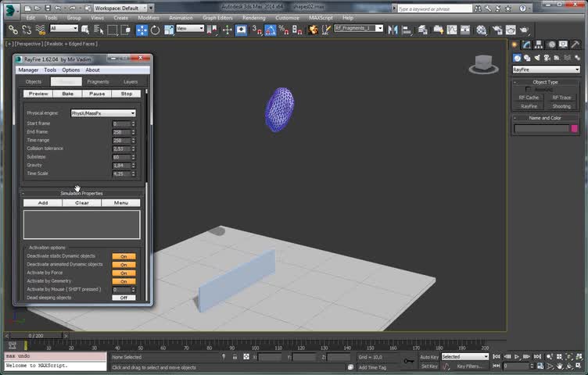
Task: Switch to RayFire Layers tab
Action: (x=130, y=82)
